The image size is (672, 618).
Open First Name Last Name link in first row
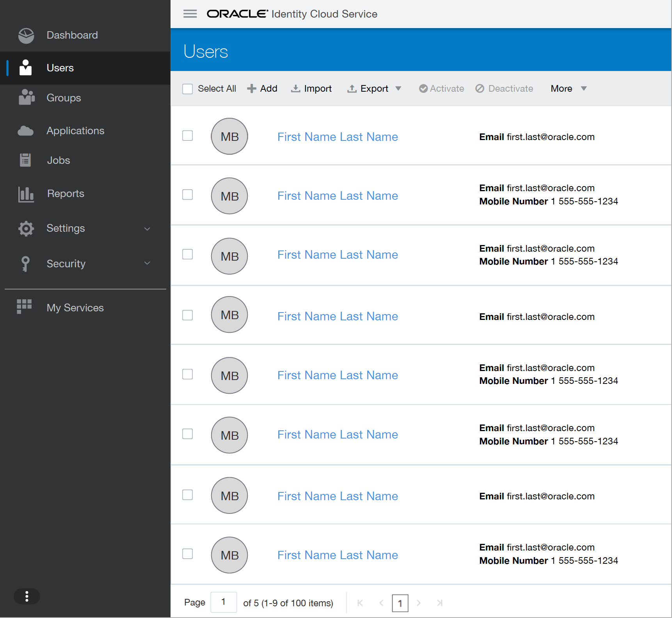338,137
